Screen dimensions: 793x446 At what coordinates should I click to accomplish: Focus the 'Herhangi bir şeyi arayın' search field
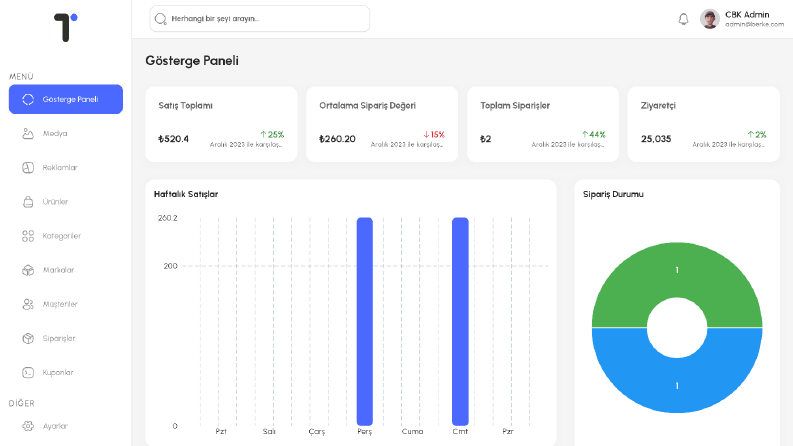259,19
